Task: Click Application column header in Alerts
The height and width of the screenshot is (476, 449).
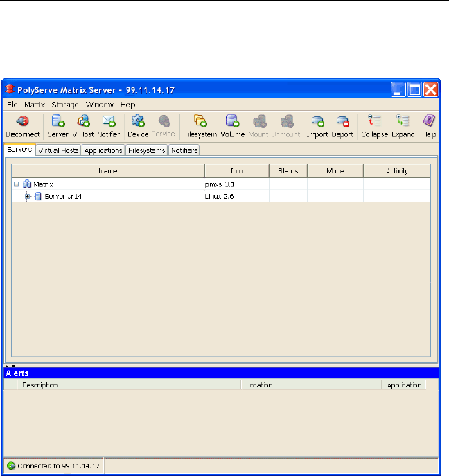Action: 404,385
